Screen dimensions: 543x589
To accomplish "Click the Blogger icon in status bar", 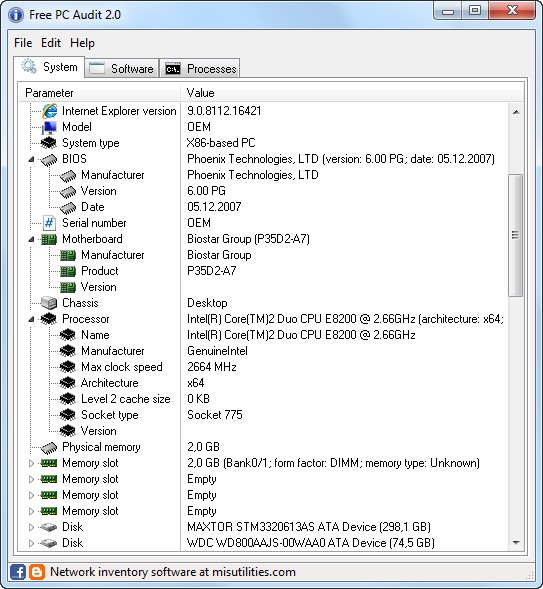I will pos(37,572).
